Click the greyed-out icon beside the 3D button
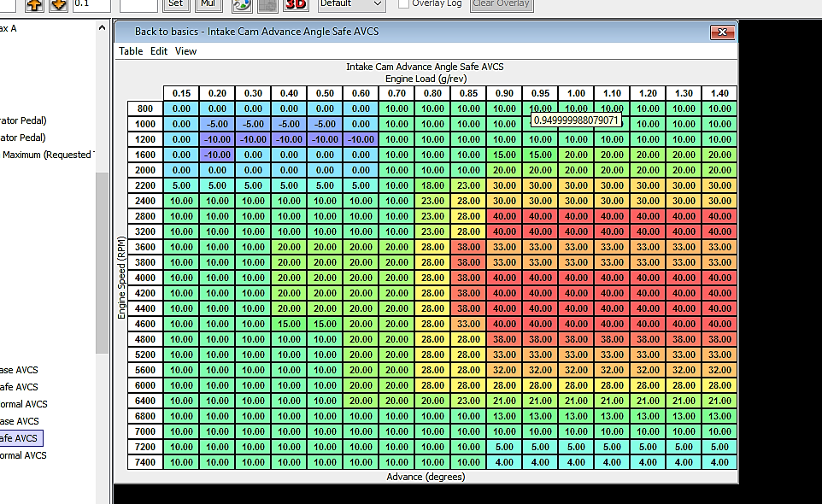822x504 pixels. coord(267,3)
